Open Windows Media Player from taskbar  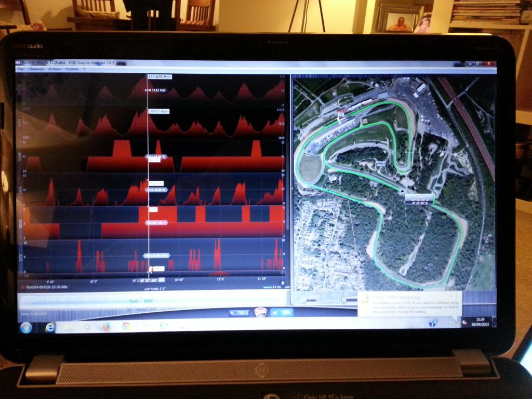pos(87,327)
